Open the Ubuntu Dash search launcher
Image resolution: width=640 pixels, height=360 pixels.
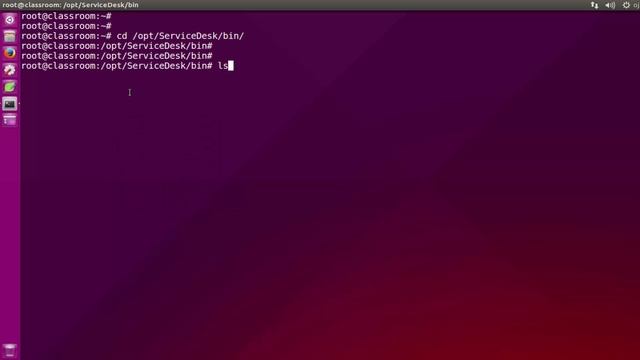[9, 20]
